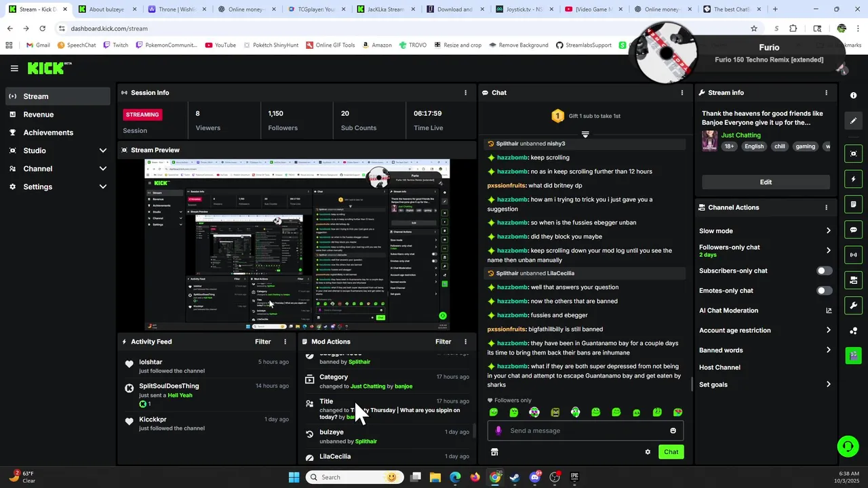Open Account age restriction arrow
The width and height of the screenshot is (868, 488).
pos(828,331)
